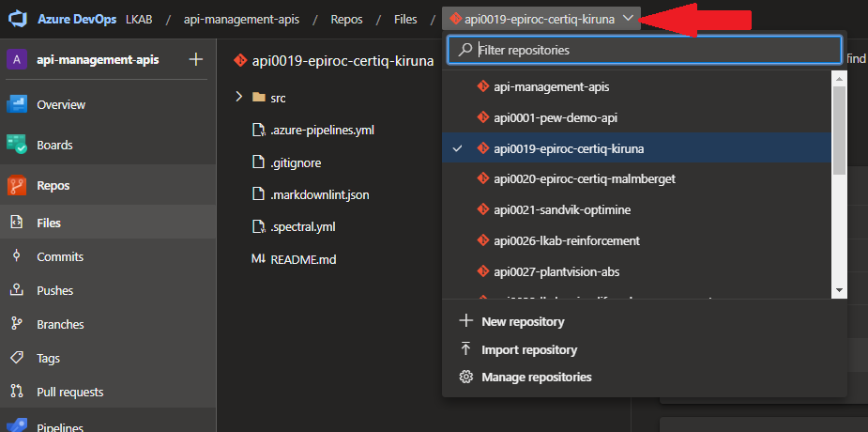Select api-management-apis repository from list
The image size is (868, 432).
tap(636, 86)
